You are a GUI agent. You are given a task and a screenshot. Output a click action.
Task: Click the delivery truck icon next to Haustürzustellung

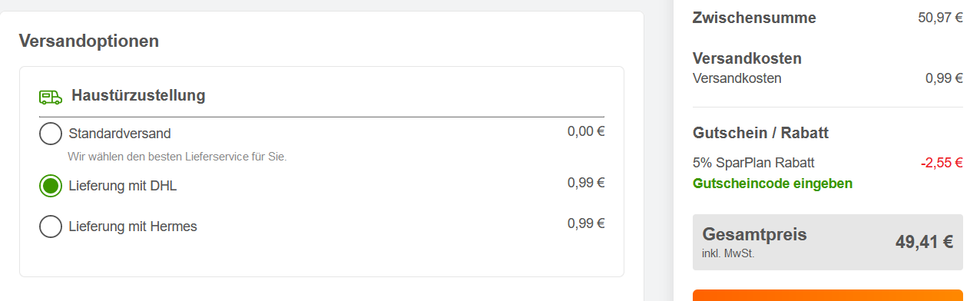pos(51,97)
